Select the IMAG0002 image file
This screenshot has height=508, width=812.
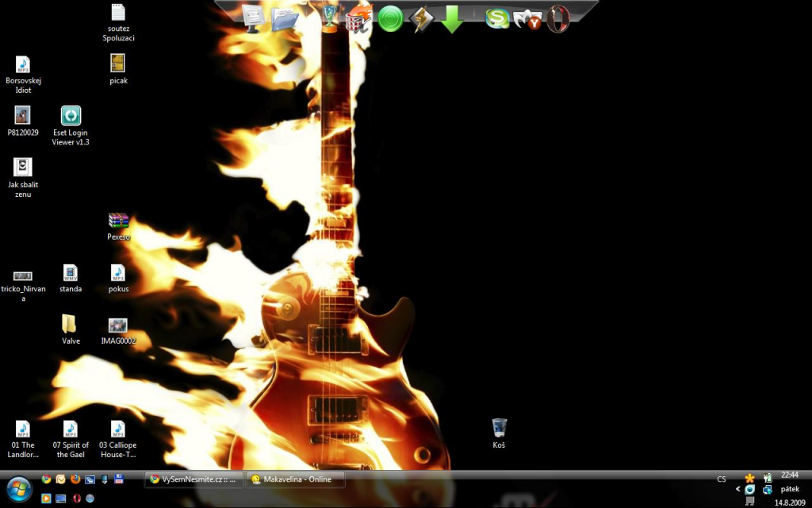click(x=119, y=331)
